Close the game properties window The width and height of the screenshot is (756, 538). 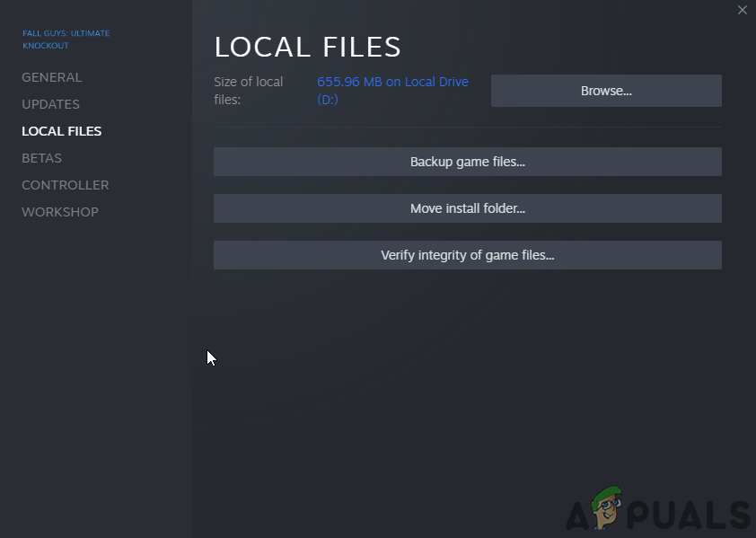(x=743, y=10)
